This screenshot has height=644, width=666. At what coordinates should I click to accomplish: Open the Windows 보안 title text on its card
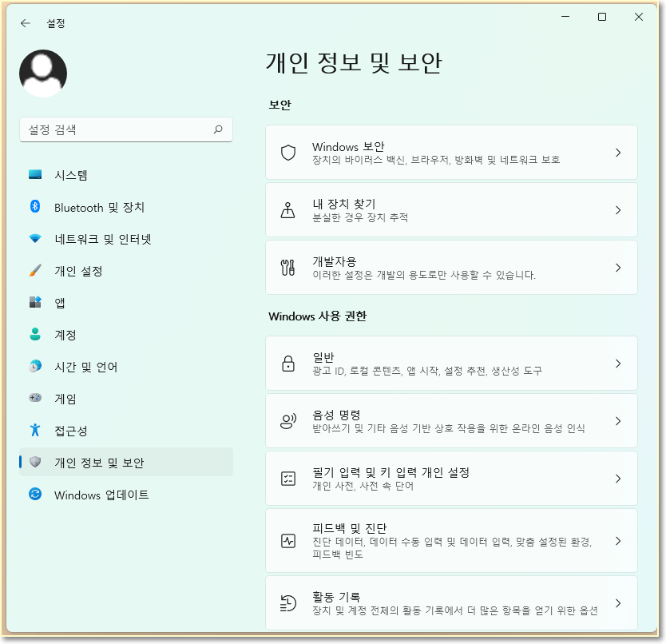(348, 147)
